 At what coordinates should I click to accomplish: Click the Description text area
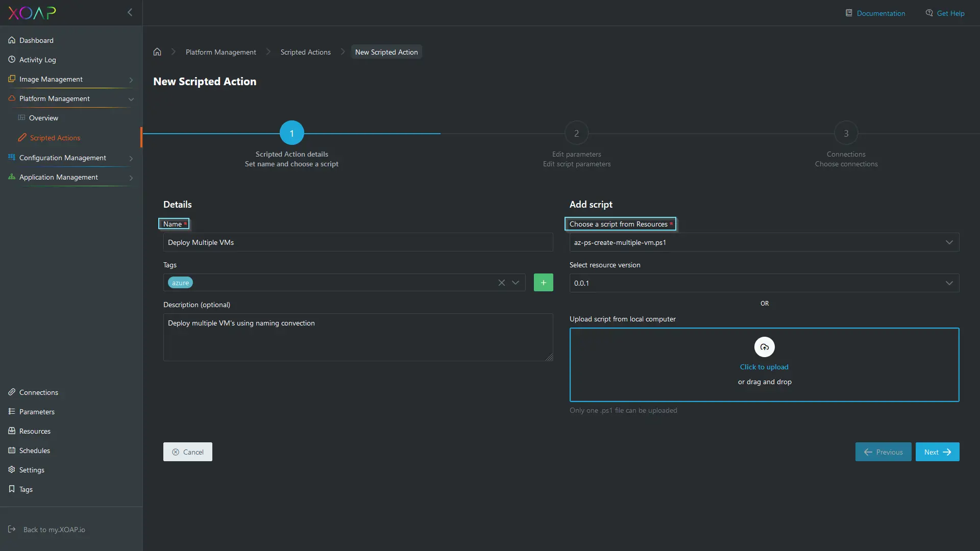tap(358, 337)
